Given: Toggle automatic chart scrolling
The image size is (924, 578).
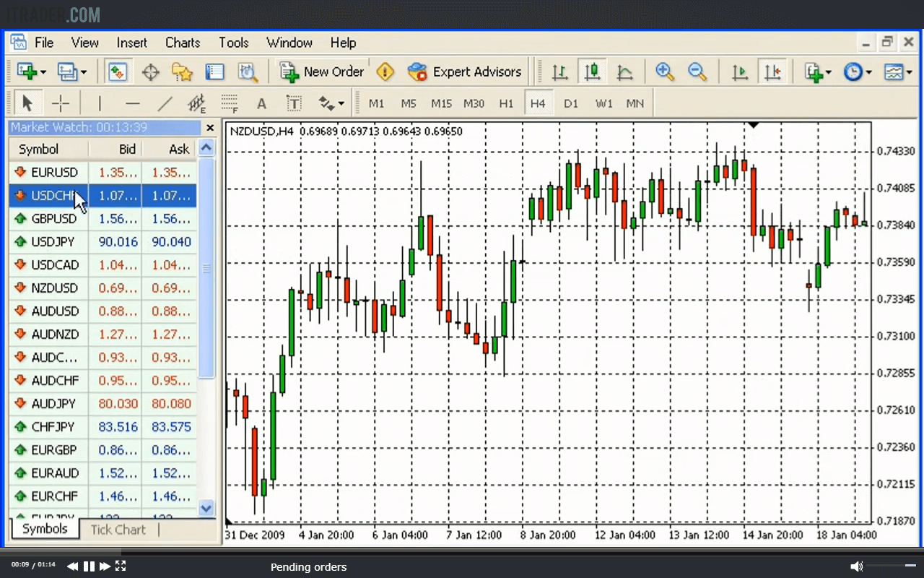Looking at the screenshot, I should pos(739,72).
